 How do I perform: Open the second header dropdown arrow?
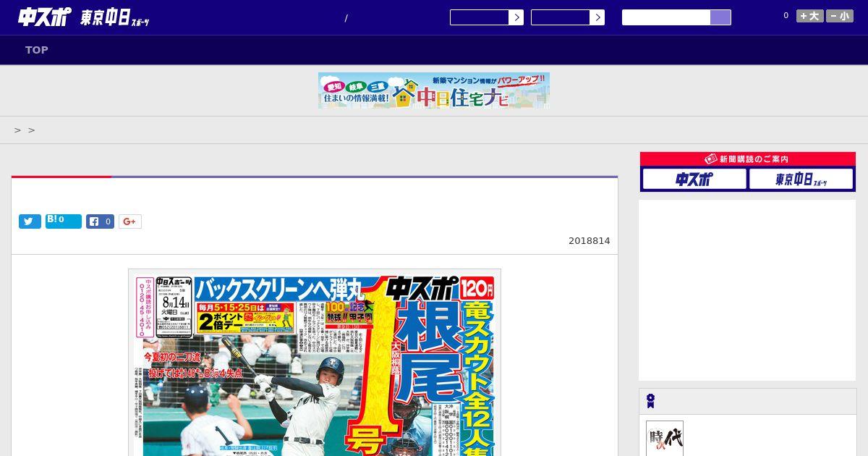pos(597,17)
